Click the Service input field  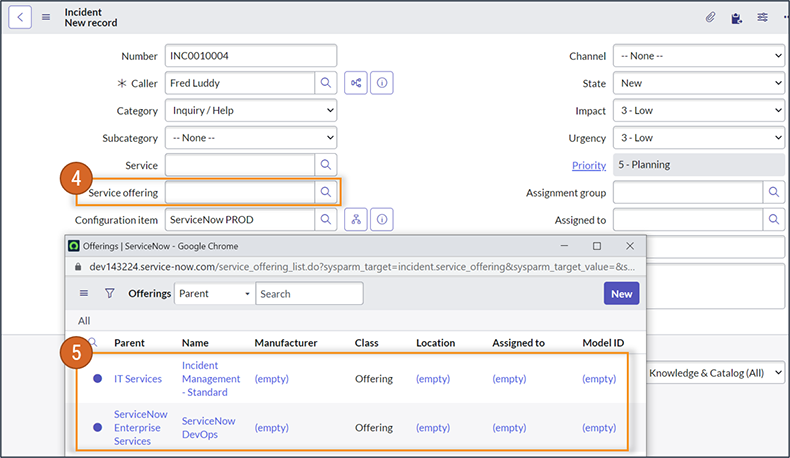[x=240, y=165]
